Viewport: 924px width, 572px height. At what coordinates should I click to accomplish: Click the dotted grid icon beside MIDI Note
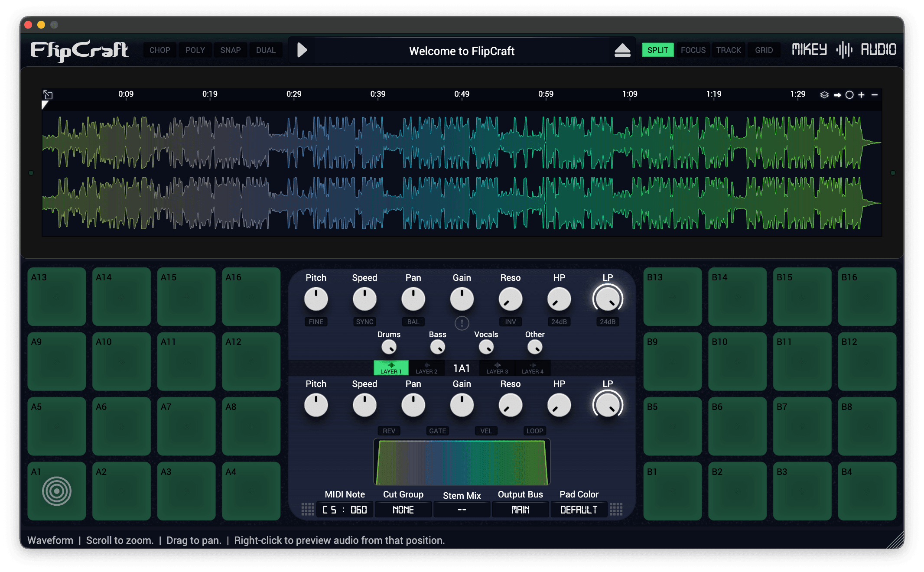[308, 509]
